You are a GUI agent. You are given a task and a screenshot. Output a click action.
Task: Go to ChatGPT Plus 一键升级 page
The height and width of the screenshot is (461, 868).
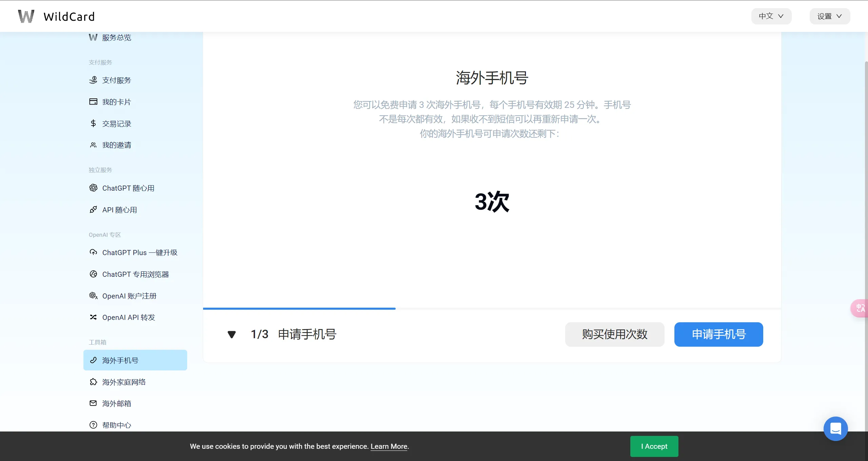(x=139, y=253)
